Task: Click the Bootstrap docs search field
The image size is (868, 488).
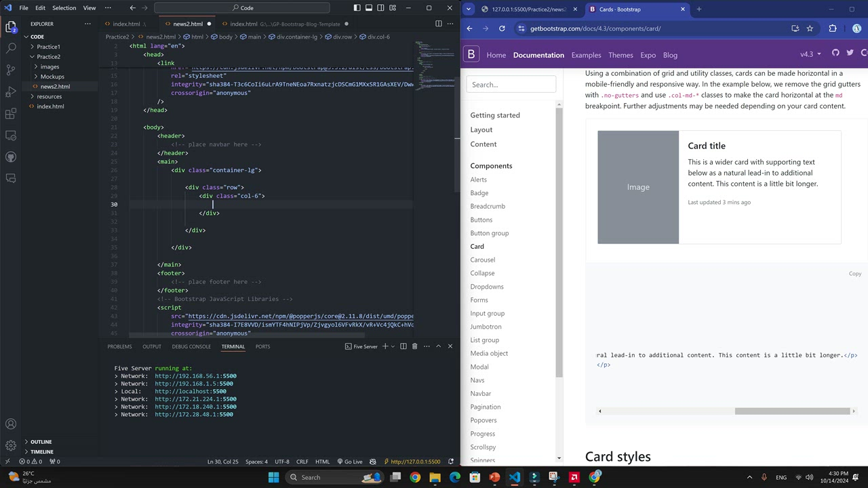Action: (x=511, y=85)
